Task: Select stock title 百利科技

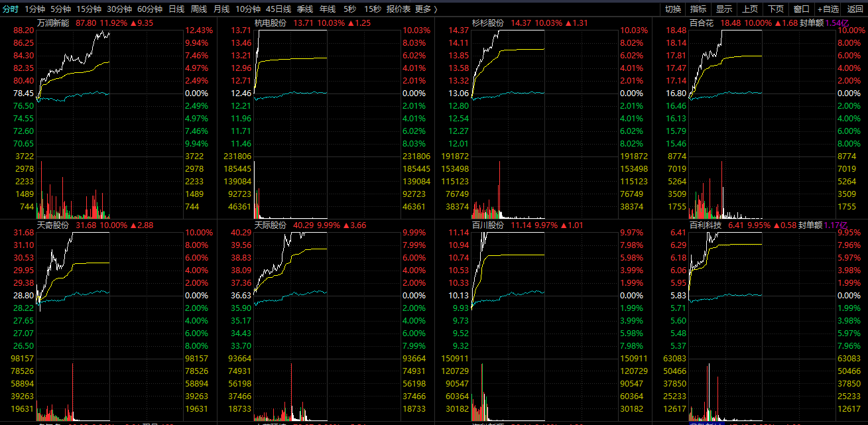Action: pyautogui.click(x=706, y=225)
